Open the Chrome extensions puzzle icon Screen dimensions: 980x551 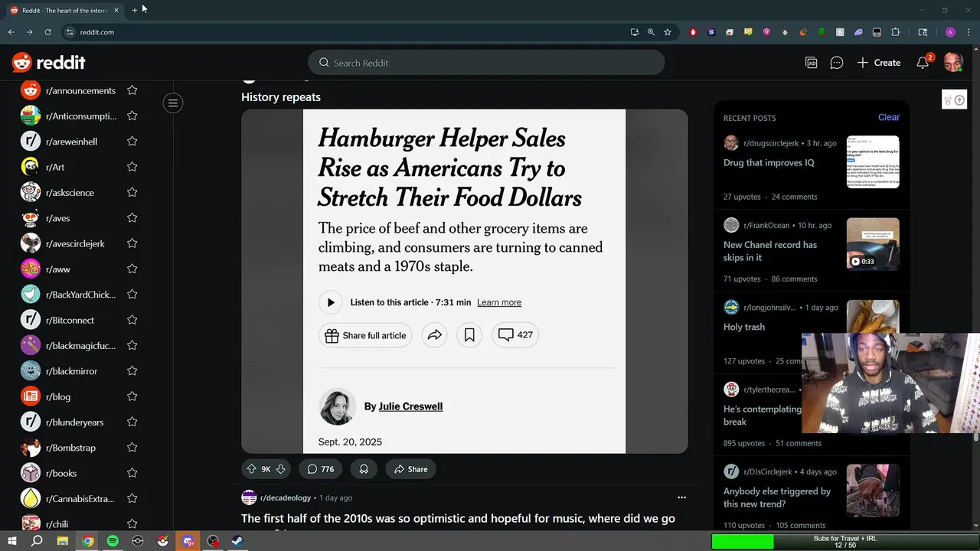tap(896, 32)
